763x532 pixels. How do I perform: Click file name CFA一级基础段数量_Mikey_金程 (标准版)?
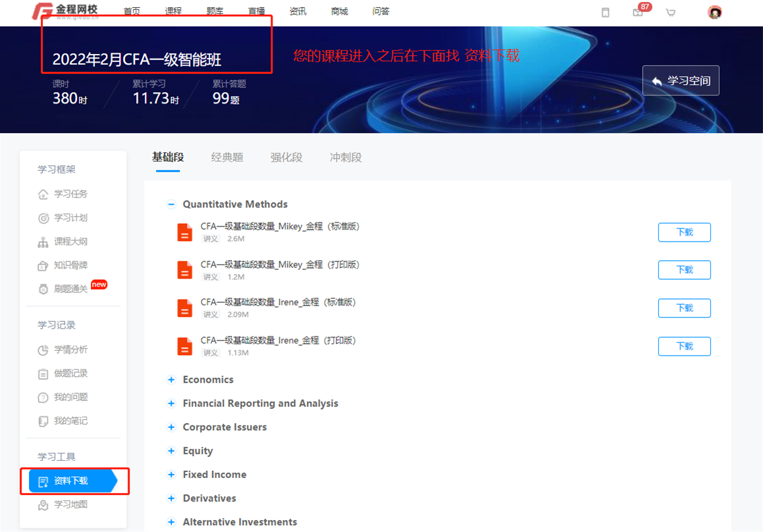(280, 226)
